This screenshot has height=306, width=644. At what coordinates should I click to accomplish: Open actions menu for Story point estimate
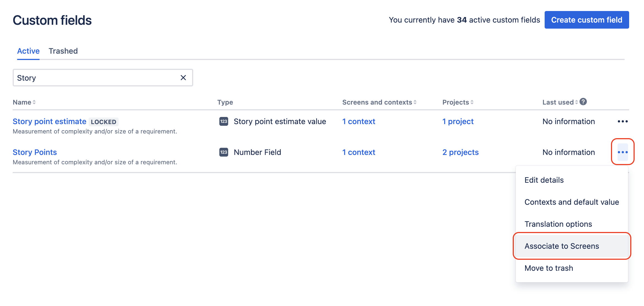(x=623, y=121)
